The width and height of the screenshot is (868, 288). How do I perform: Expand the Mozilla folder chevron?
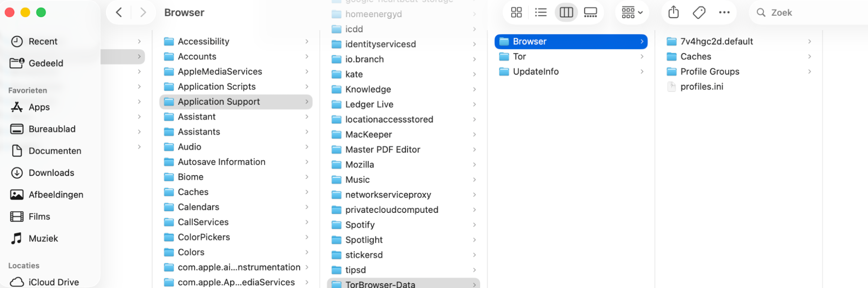tap(474, 165)
